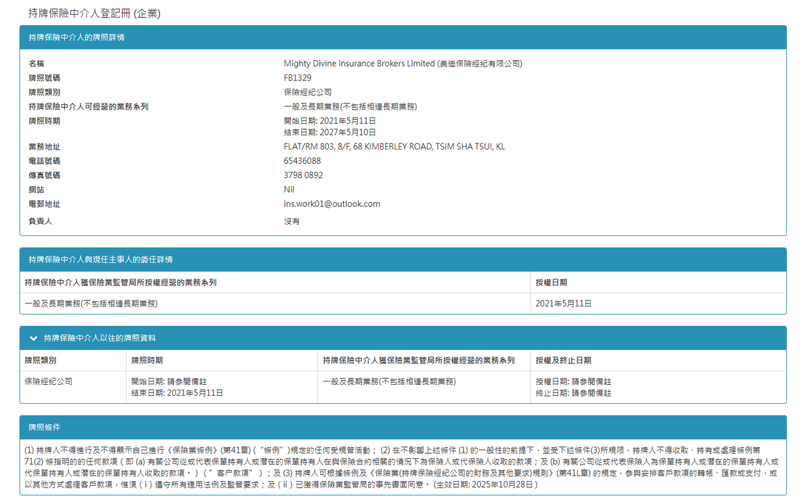Click the email address ins.work01@outlook.com
This screenshot has width=812, height=504.
[332, 204]
